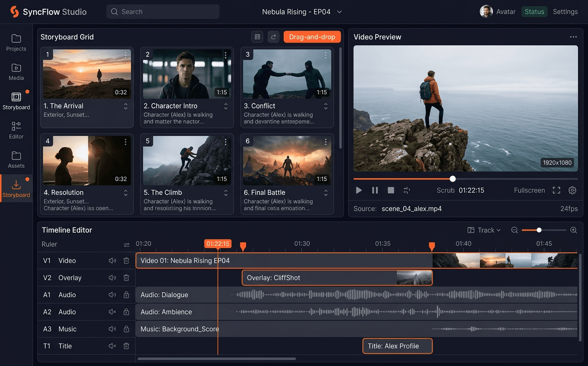Switch to the upper Storyboard sidebar tab

(16, 101)
